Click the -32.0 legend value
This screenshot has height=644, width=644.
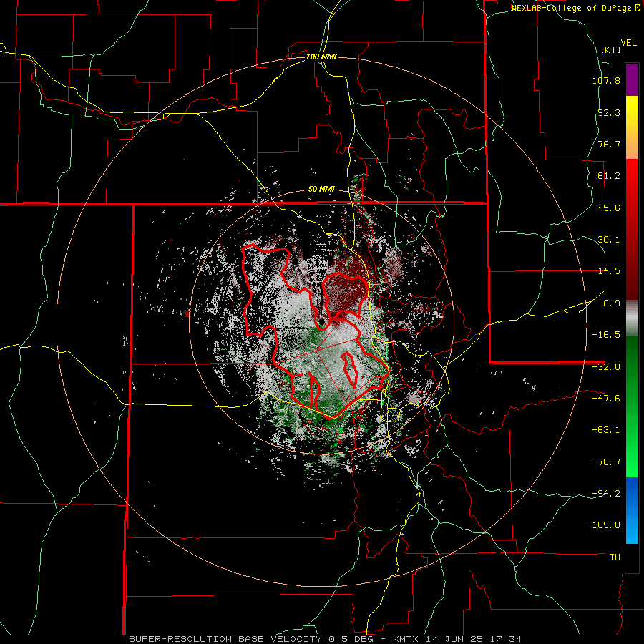click(x=606, y=367)
